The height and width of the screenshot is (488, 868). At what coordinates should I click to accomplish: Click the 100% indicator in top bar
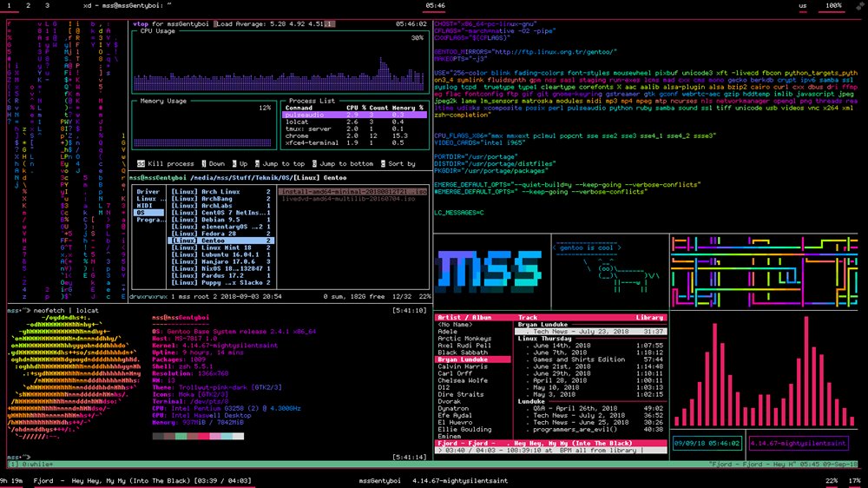coord(833,5)
